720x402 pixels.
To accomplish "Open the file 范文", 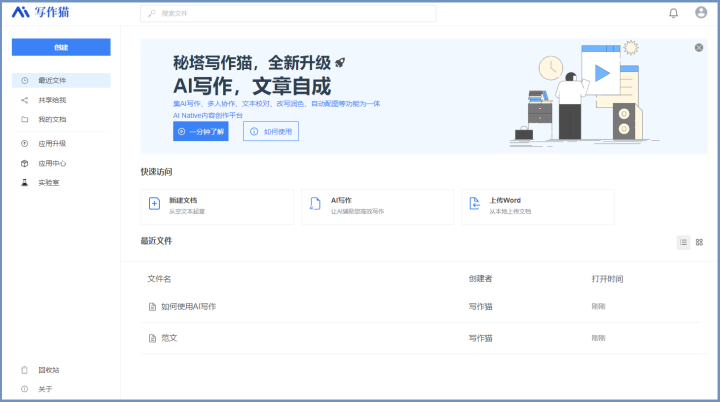I will tap(169, 338).
